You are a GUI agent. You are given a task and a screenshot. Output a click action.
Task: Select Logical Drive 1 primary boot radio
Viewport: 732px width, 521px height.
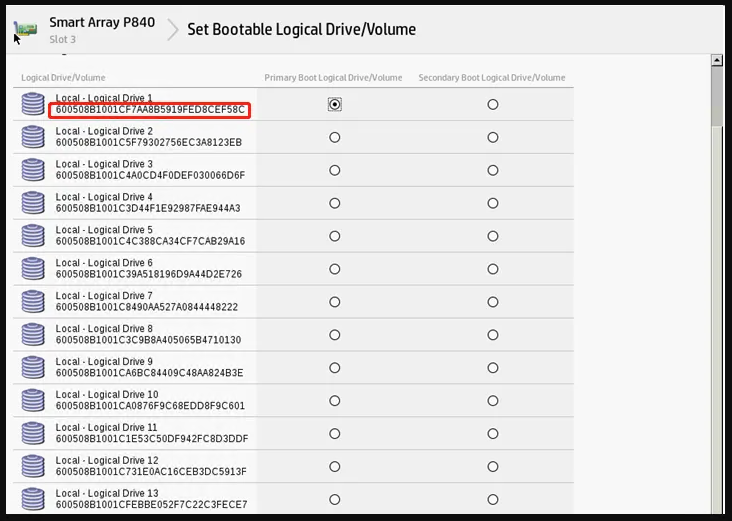[x=335, y=105]
